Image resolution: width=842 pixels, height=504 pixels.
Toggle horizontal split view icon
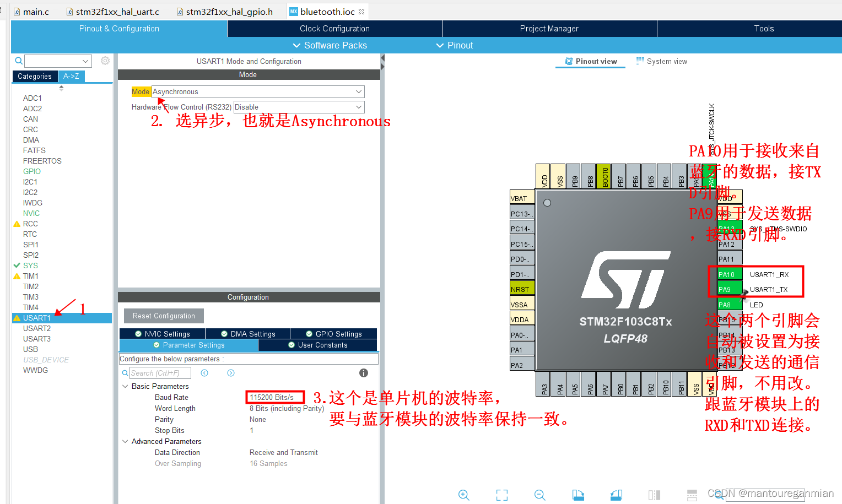coord(692,495)
